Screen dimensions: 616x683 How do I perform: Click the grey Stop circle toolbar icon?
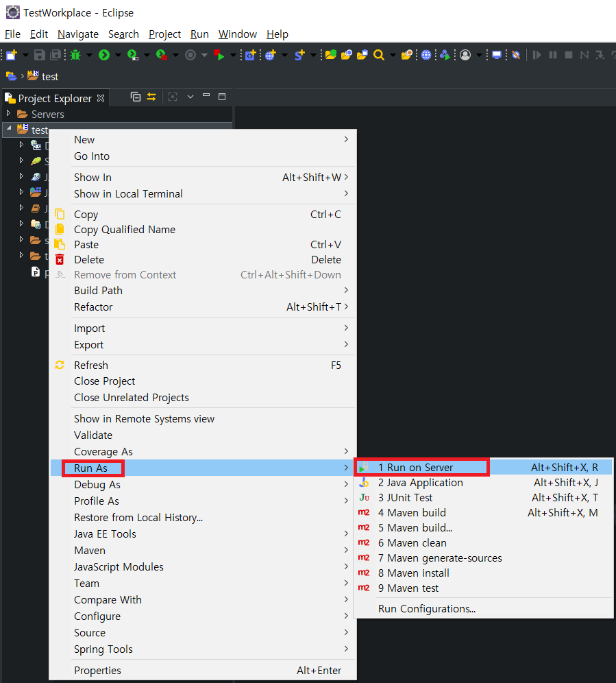(190, 55)
